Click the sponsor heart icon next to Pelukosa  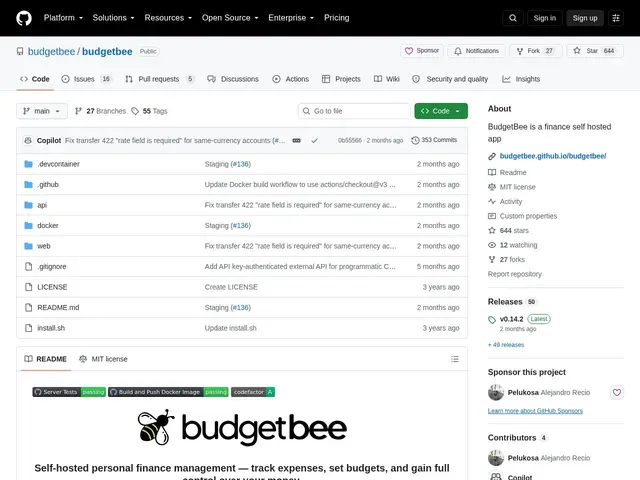[x=617, y=392]
